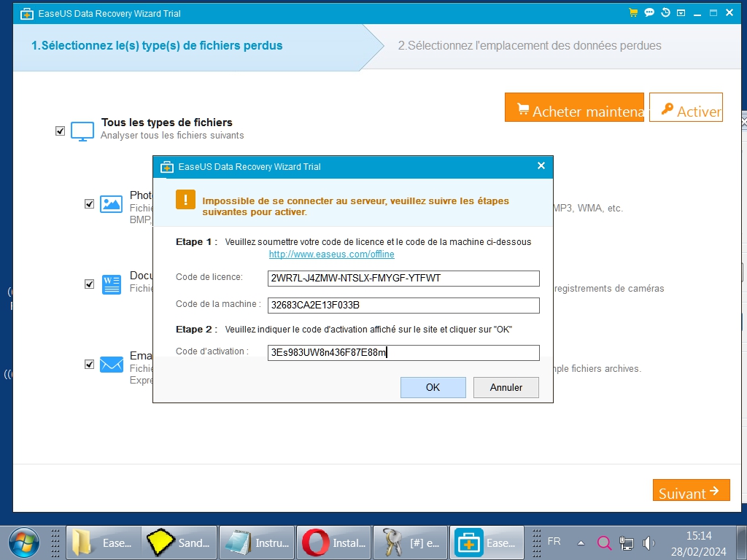Click 'Analyser tous les fichiers suivants' text
The width and height of the screenshot is (747, 560).
pos(172,136)
